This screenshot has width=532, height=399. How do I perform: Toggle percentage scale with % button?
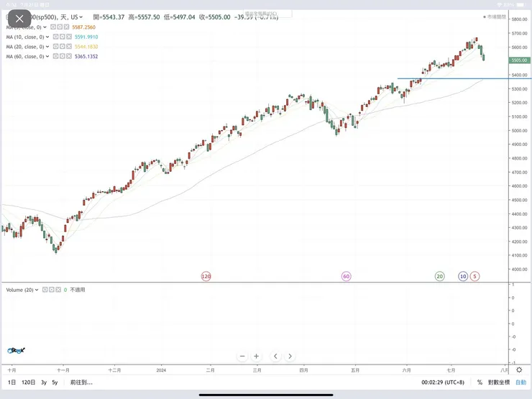[480, 382]
